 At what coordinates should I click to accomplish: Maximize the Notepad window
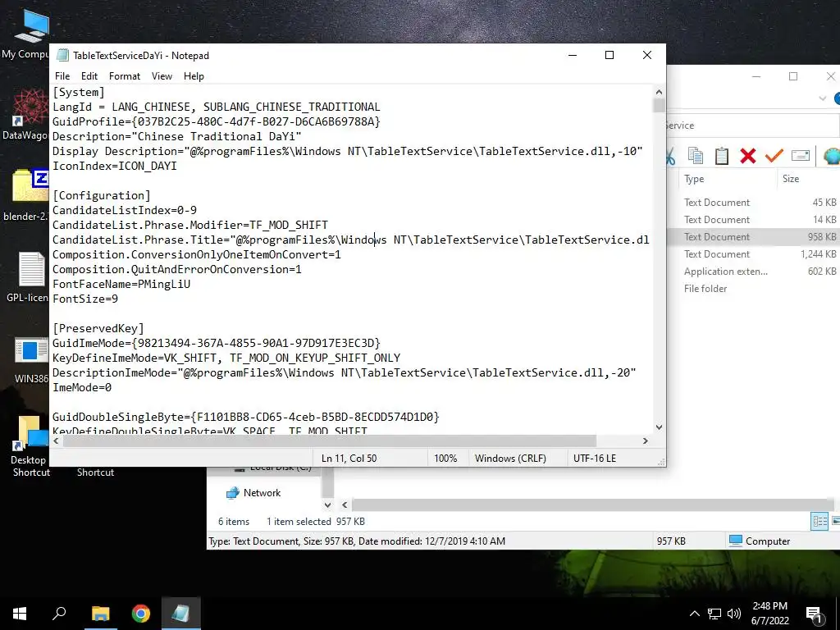pos(609,55)
